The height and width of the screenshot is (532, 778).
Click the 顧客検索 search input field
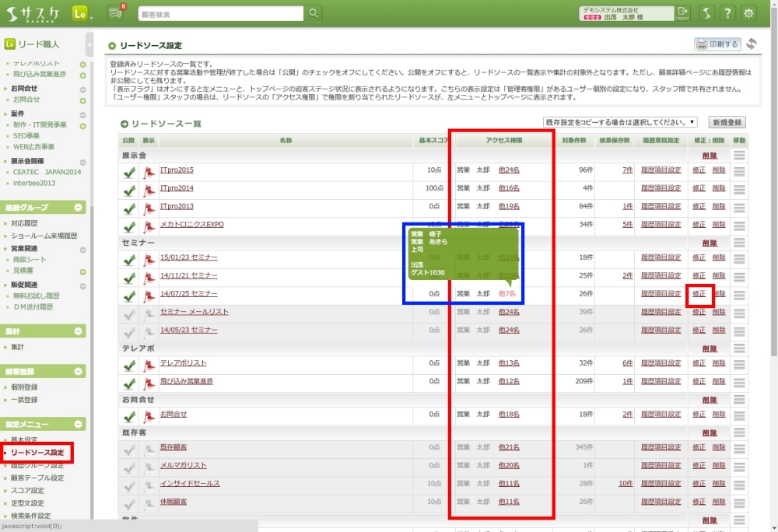pyautogui.click(x=220, y=13)
